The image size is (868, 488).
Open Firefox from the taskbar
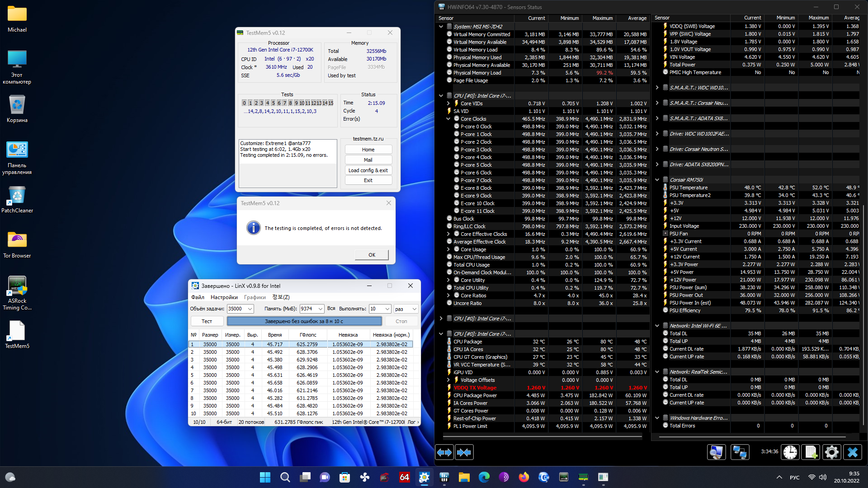524,477
